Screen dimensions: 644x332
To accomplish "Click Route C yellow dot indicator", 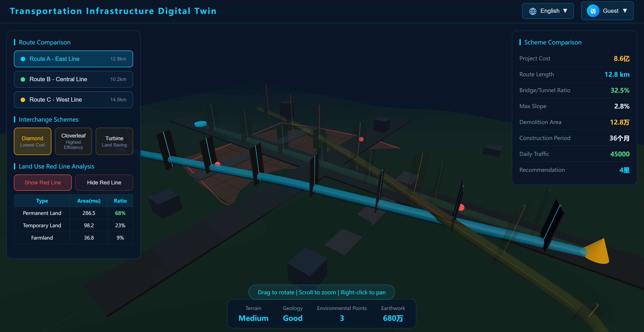I will pos(23,100).
